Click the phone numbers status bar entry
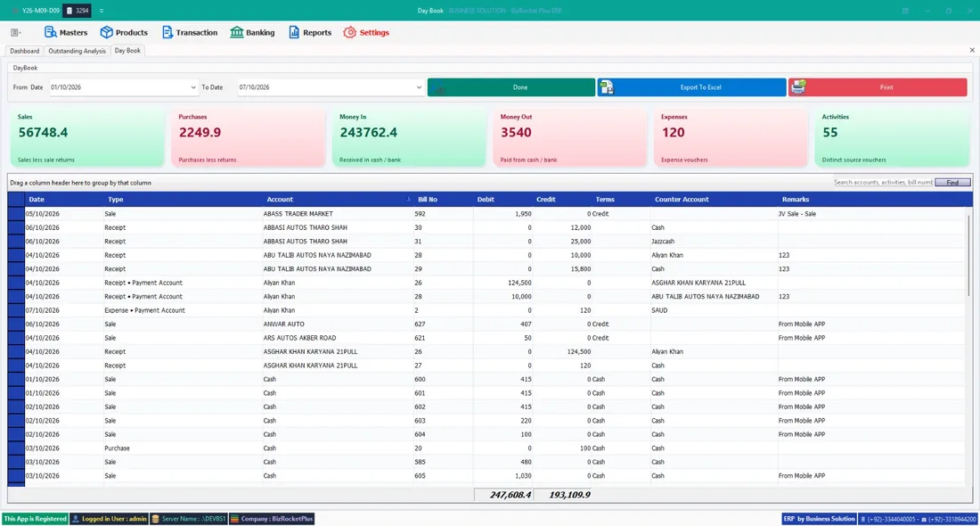 918,519
